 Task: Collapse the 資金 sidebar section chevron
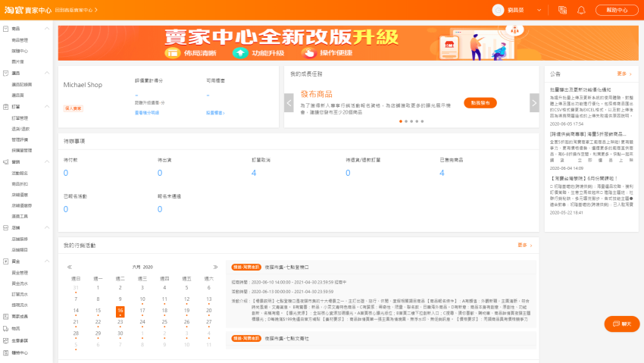pos(47,261)
